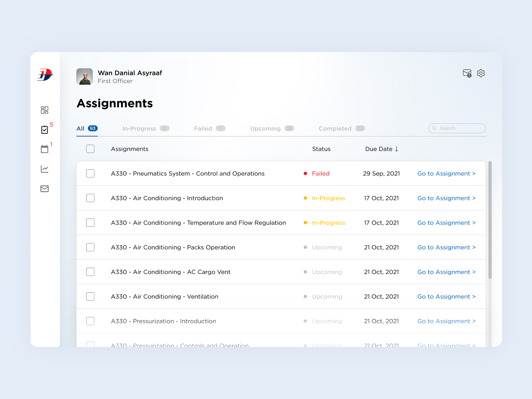Image resolution: width=532 pixels, height=399 pixels.
Task: Switch to the Completed tab
Action: point(336,128)
